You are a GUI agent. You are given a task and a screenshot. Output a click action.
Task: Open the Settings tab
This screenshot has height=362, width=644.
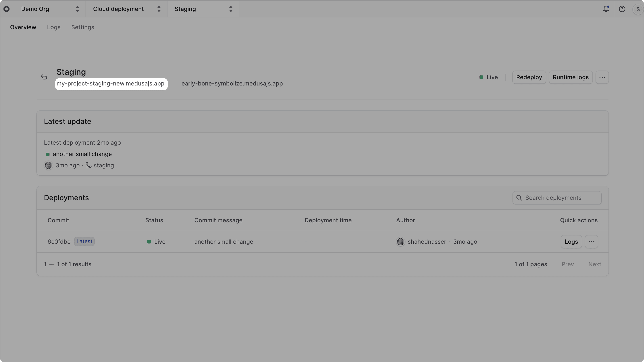[x=83, y=27]
